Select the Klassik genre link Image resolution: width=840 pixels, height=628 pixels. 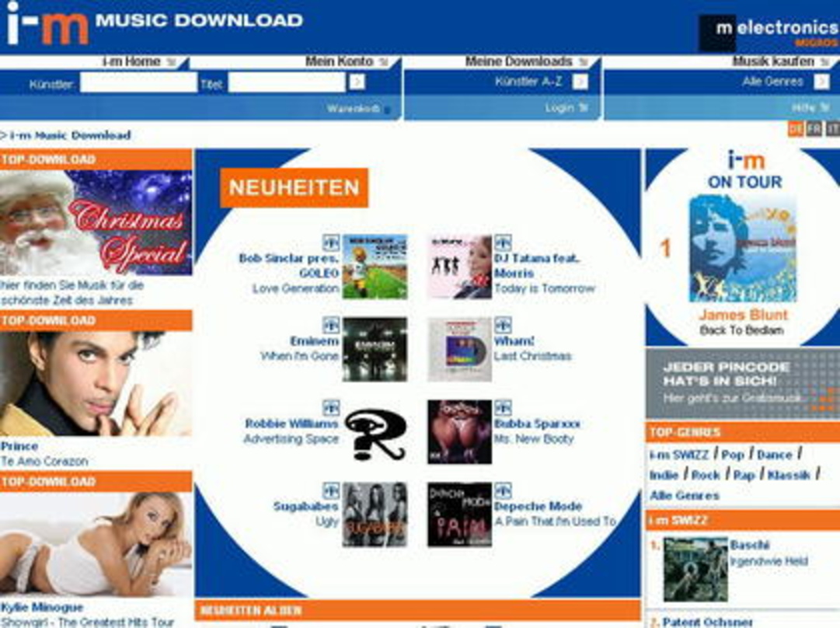(789, 476)
